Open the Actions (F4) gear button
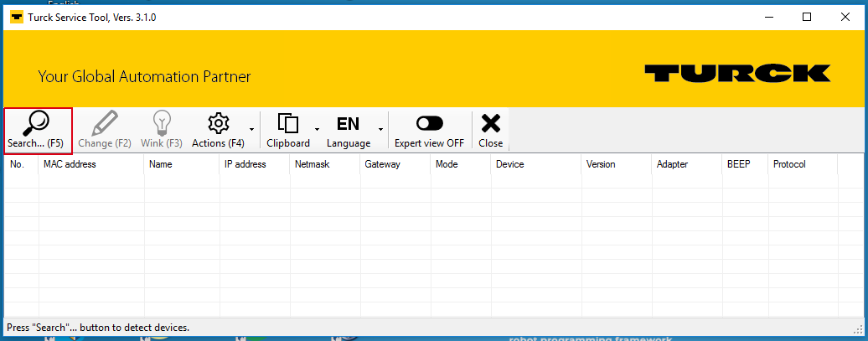Screen dimensions: 868x341 click(x=218, y=132)
